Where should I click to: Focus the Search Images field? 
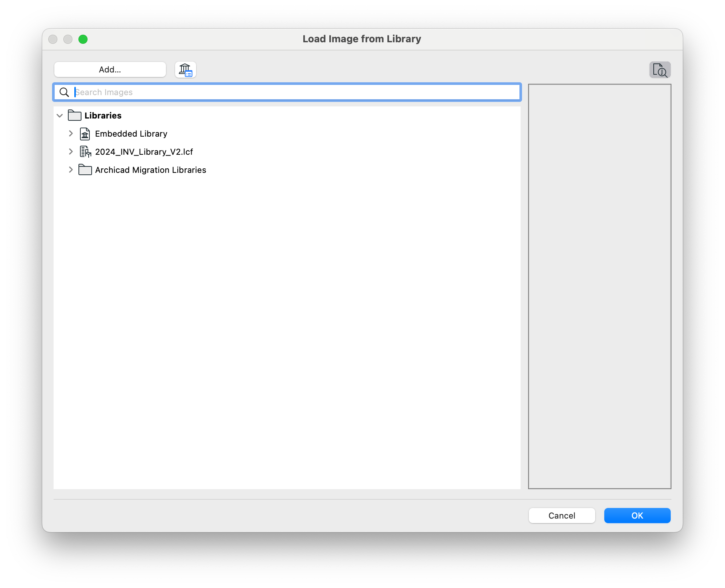pyautogui.click(x=294, y=92)
